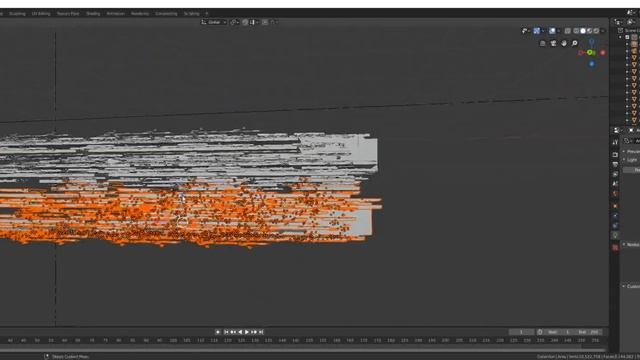Add a new workspace with the plus tab

207,13
